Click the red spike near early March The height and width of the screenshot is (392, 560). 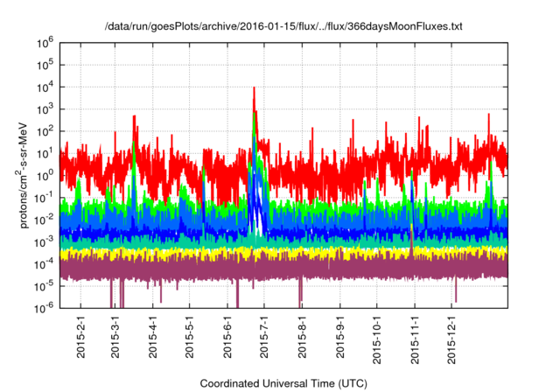(x=134, y=118)
